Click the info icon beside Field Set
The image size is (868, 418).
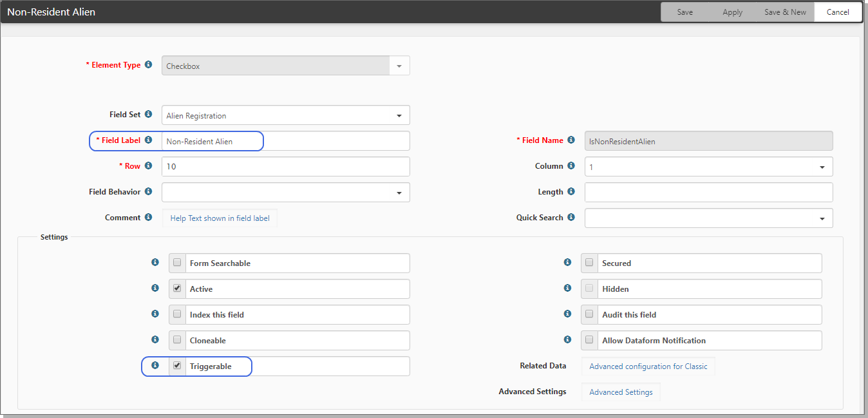(x=149, y=115)
